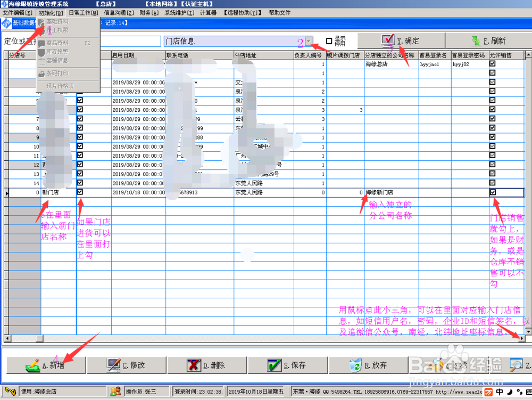532x400 pixels.
Task: Select 员工权限 in the 初始化 dropdown
Action: [57, 30]
